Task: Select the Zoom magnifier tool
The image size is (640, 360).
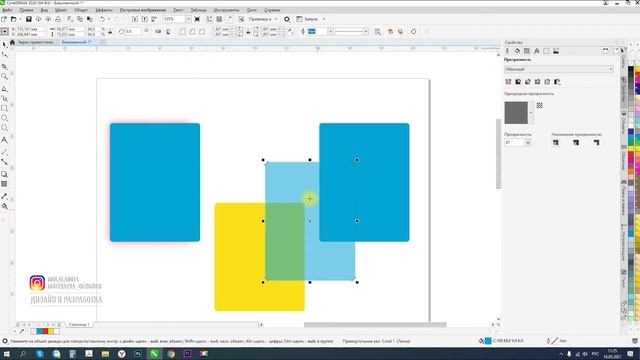Action: [x=4, y=76]
